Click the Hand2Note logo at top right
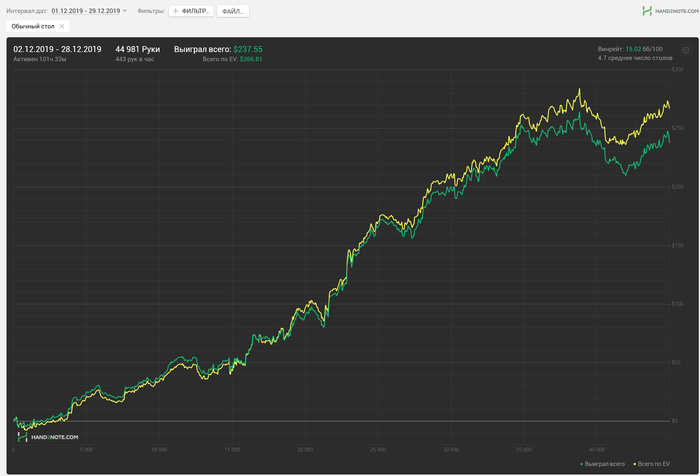Image resolution: width=700 pixels, height=476 pixels. tap(670, 11)
